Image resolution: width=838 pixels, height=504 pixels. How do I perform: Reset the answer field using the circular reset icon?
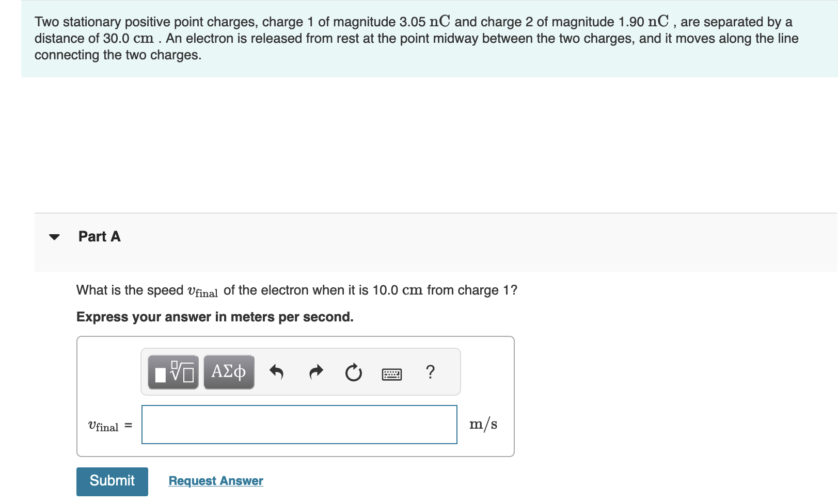(x=353, y=372)
